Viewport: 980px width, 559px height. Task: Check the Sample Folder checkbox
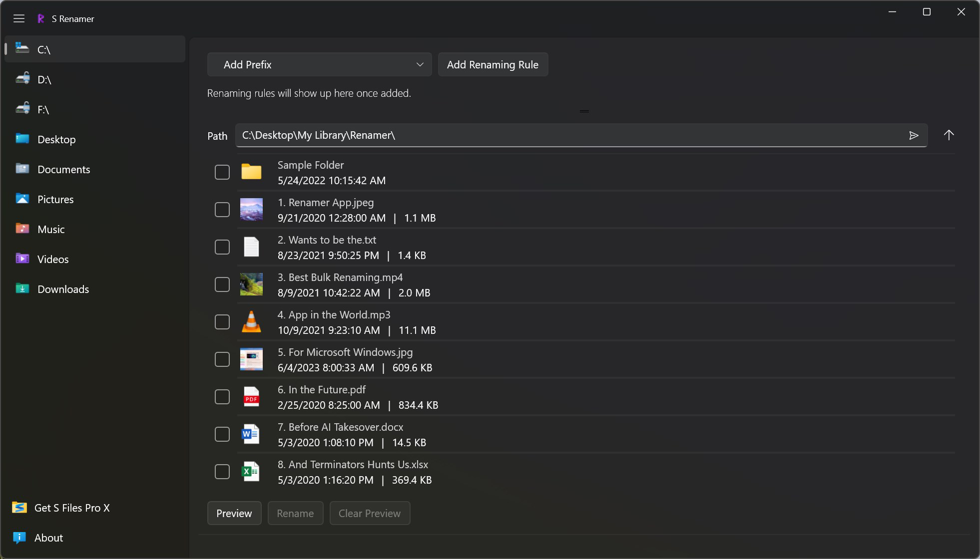click(x=222, y=172)
